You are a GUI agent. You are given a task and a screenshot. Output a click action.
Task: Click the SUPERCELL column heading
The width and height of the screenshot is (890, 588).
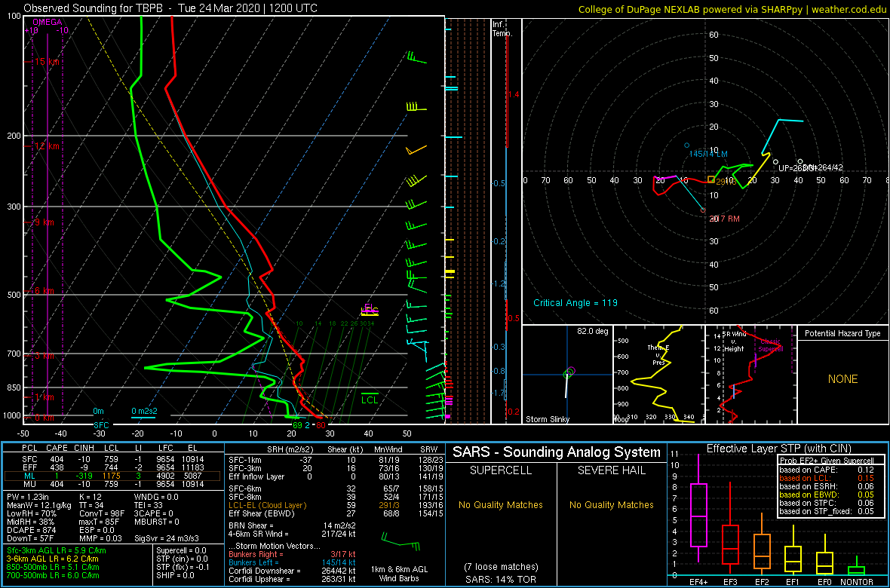pyautogui.click(x=501, y=470)
